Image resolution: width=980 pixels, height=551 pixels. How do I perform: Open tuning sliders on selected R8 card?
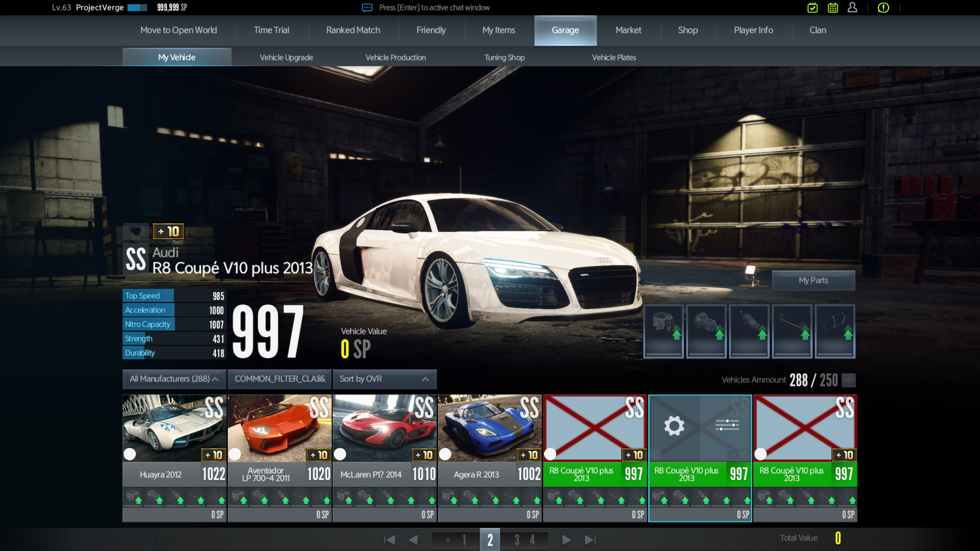(x=727, y=425)
